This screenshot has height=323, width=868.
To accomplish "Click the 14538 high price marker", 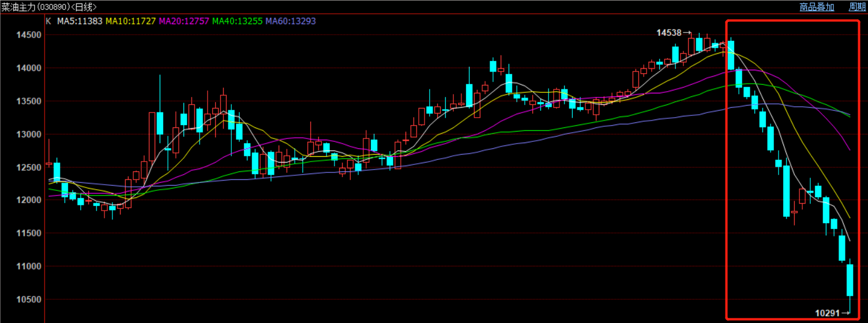I will [x=674, y=33].
